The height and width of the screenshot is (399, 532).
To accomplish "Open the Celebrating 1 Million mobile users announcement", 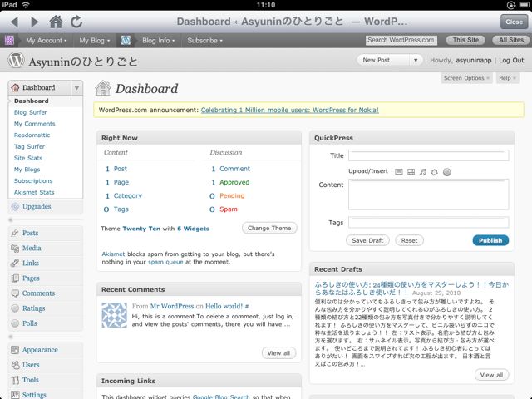I will point(290,110).
